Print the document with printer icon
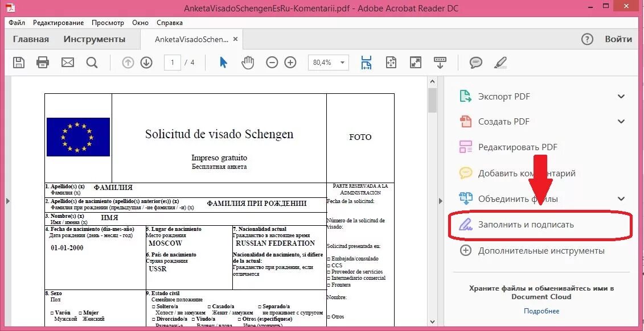This screenshot has height=331, width=644. (43, 63)
